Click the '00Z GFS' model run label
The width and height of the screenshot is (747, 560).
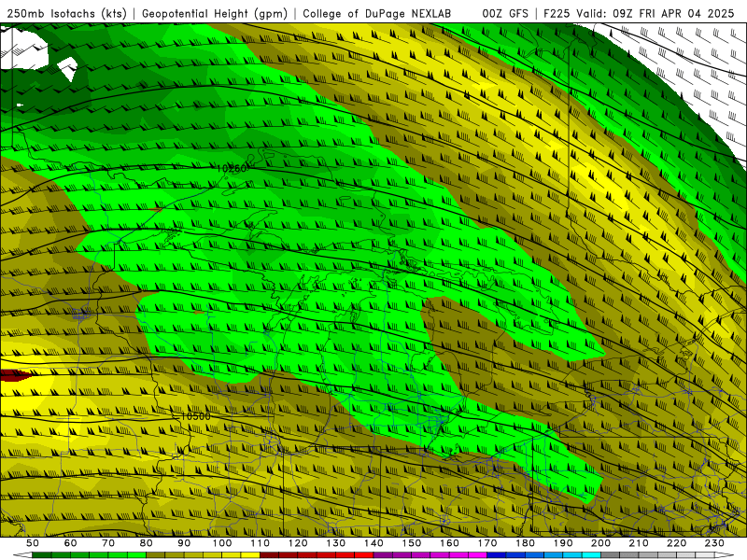click(x=505, y=13)
